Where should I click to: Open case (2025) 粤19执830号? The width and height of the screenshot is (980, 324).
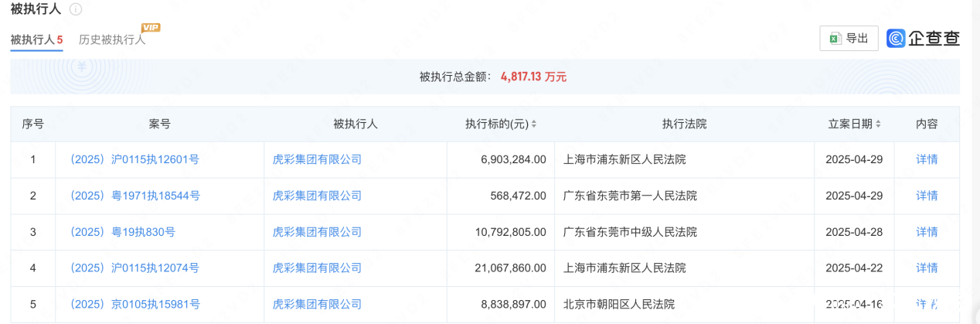point(122,232)
